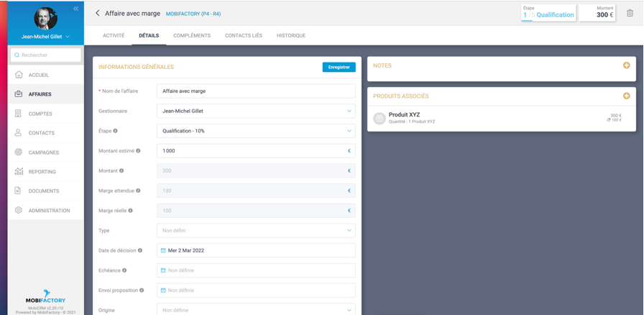Expand the Gestionnaire dropdown

[255, 111]
